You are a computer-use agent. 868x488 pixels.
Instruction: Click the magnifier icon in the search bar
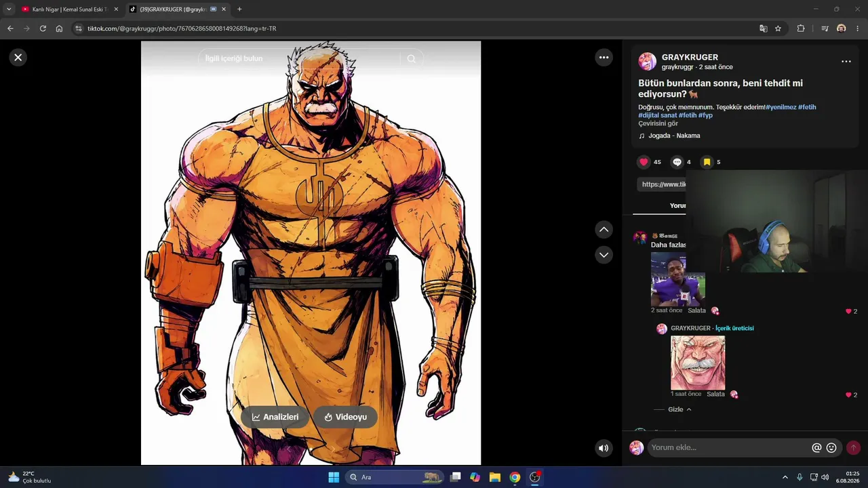[x=411, y=59]
